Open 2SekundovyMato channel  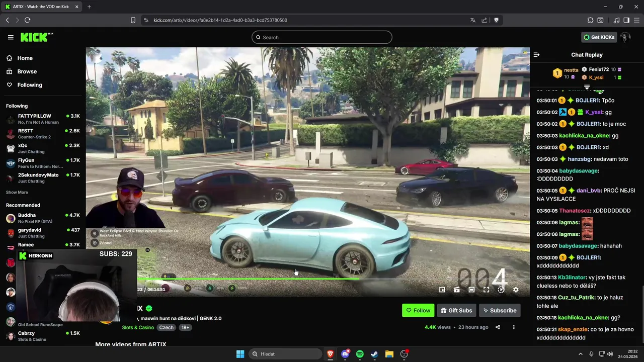(43, 178)
